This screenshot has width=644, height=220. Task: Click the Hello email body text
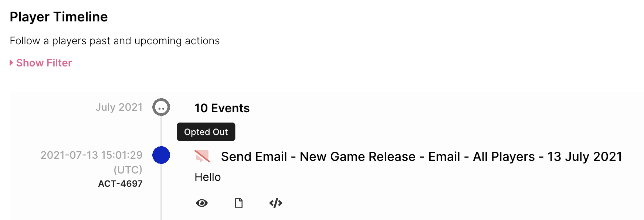(208, 177)
